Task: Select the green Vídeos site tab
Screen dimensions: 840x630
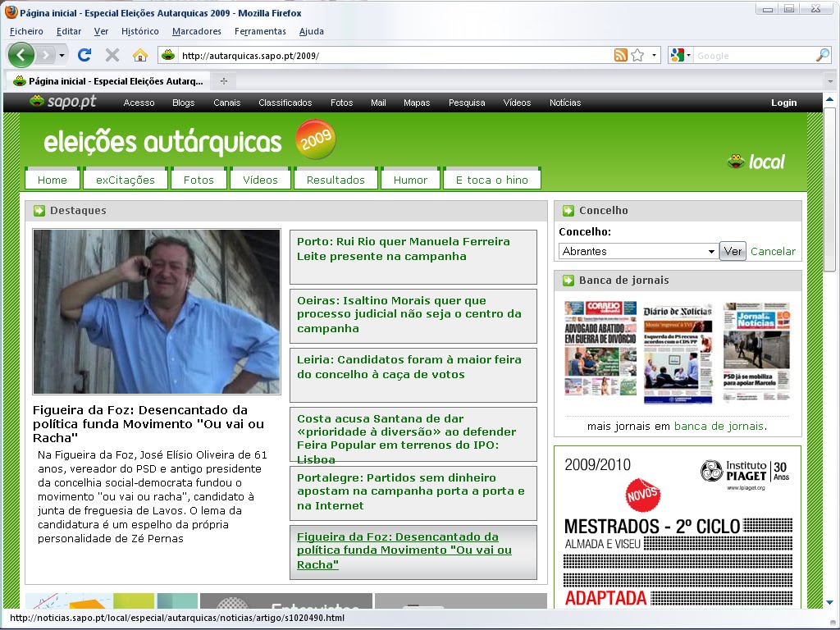Action: 260,180
